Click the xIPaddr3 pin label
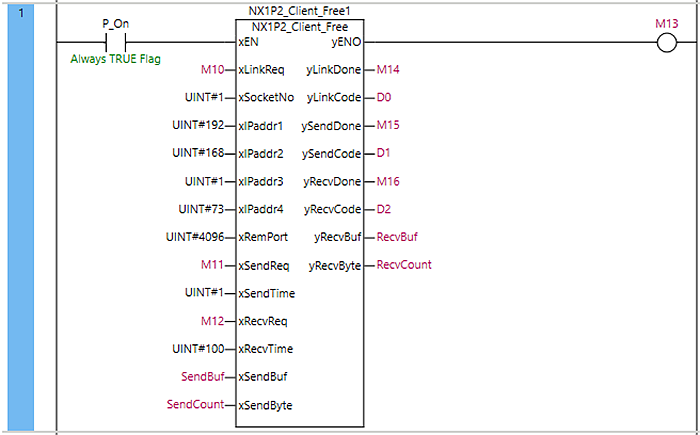The image size is (700, 435). point(261,182)
